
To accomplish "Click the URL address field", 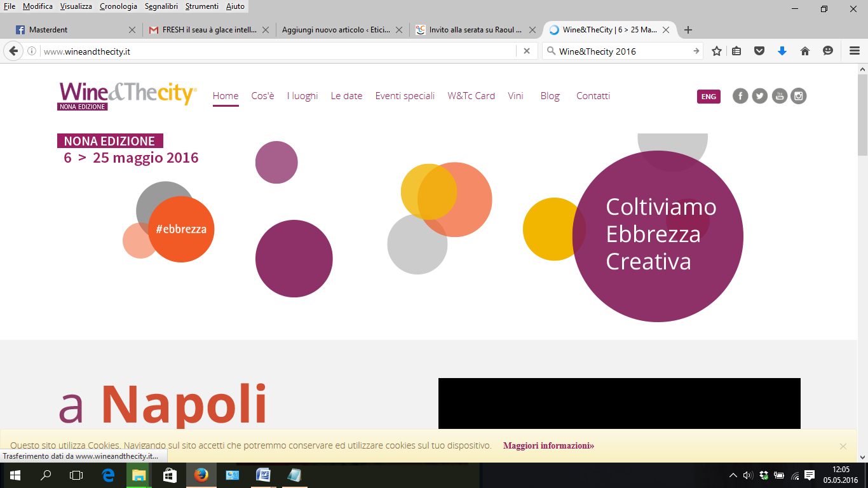I will pyautogui.click(x=278, y=51).
